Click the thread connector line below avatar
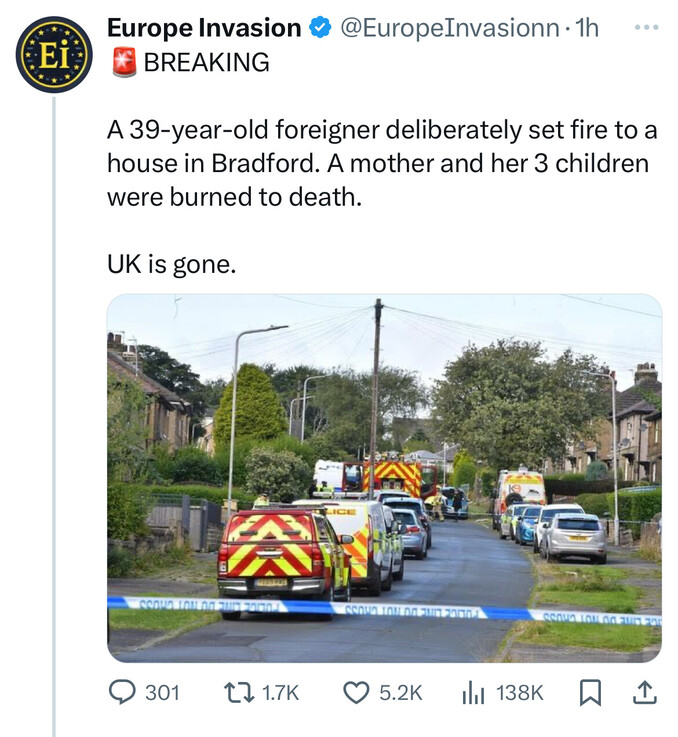The width and height of the screenshot is (678, 737). [54, 416]
